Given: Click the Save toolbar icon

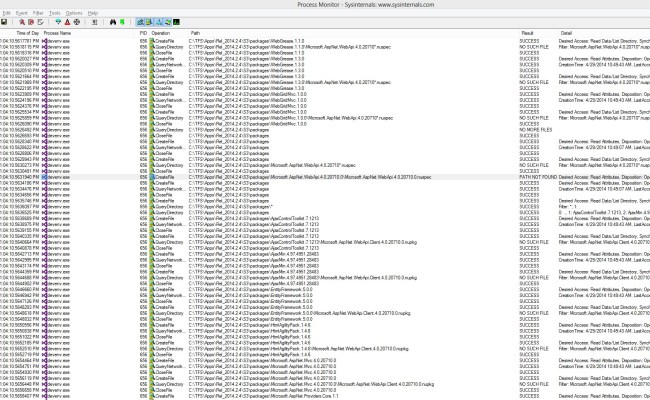Looking at the screenshot, I should click(x=4, y=22).
